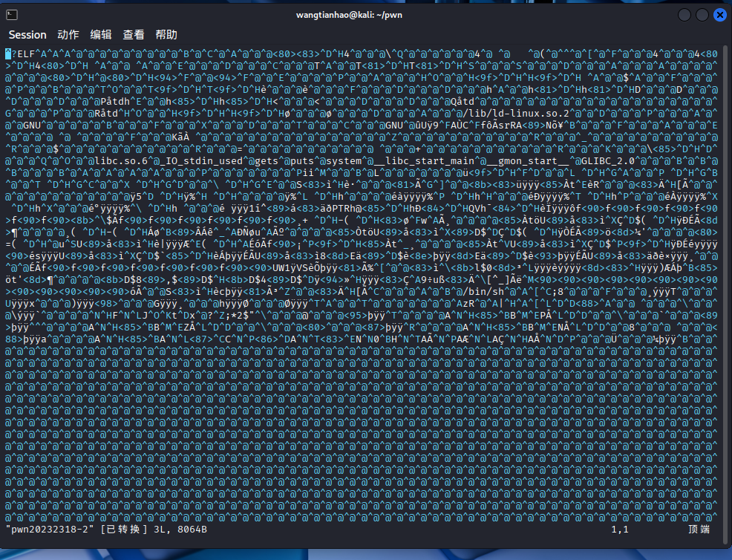This screenshot has height=560, width=732.
Task: Click the 顶端 position indicator
Action: 699,529
